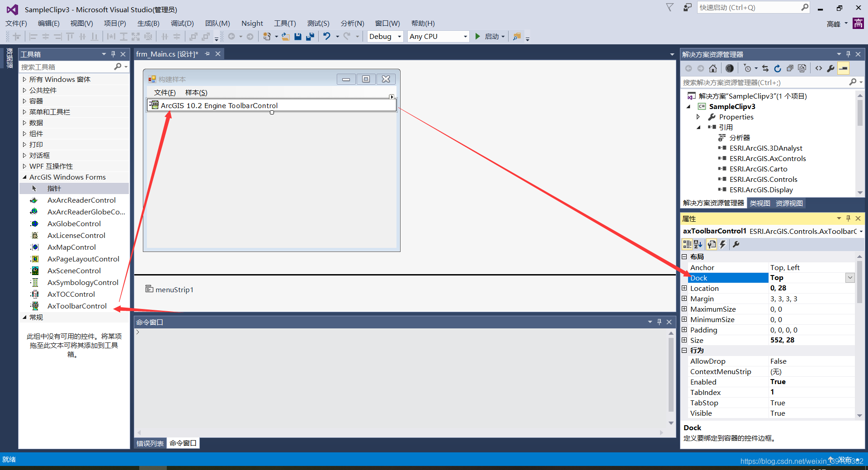The width and height of the screenshot is (868, 470).
Task: Click the Visible property row
Action: point(771,413)
